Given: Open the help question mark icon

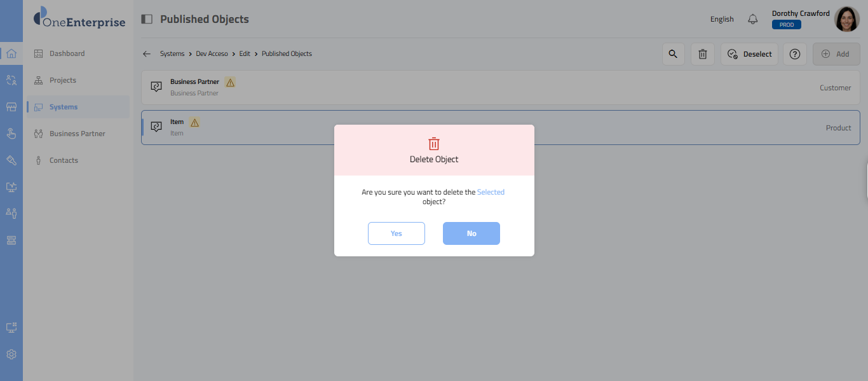Looking at the screenshot, I should click(x=794, y=54).
